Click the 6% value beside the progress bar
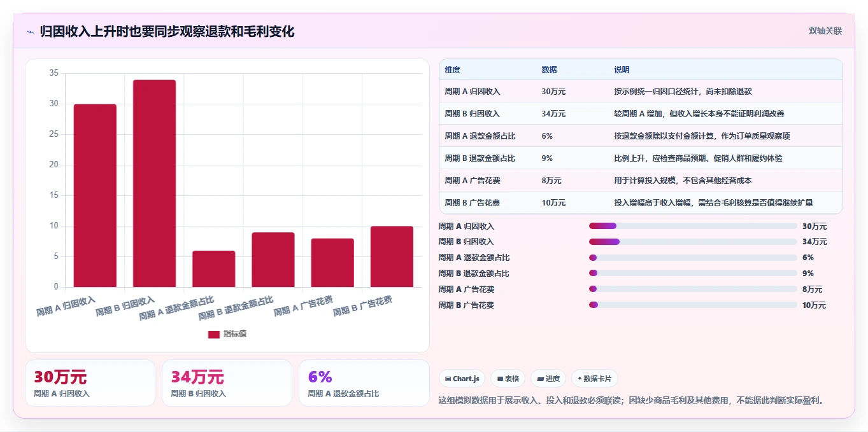868x432 pixels. (x=808, y=258)
